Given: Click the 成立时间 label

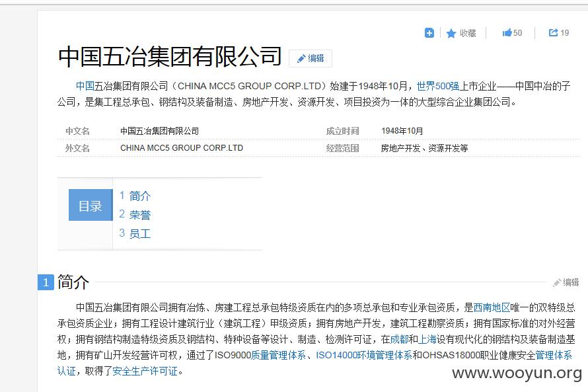Looking at the screenshot, I should [x=342, y=131].
